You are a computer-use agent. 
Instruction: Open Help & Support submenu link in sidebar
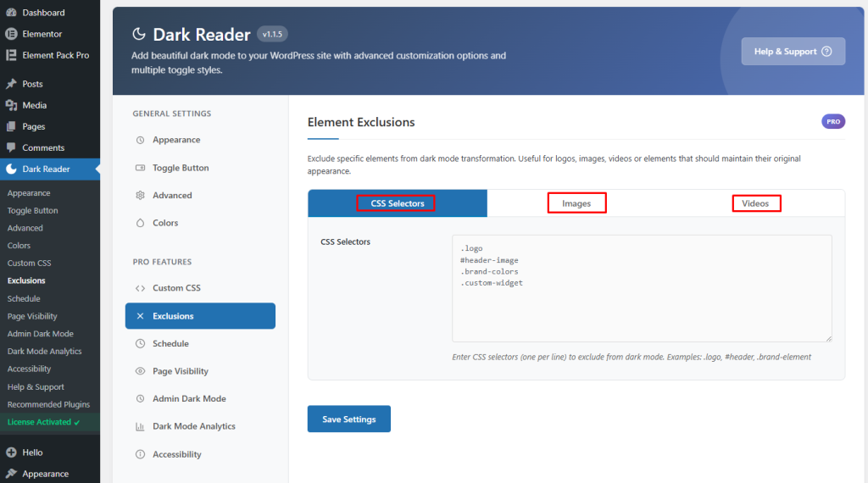point(36,386)
